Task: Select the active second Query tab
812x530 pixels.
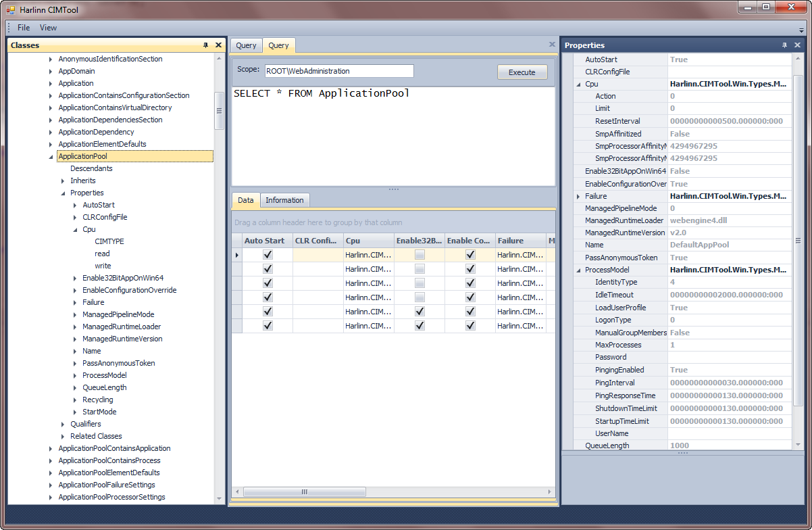Action: 278,45
